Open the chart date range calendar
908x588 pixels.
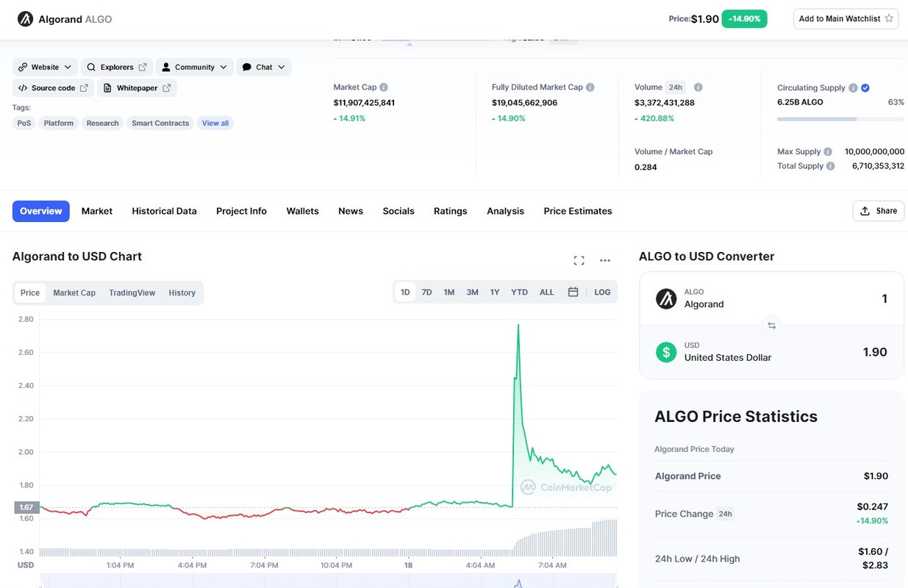(x=573, y=292)
